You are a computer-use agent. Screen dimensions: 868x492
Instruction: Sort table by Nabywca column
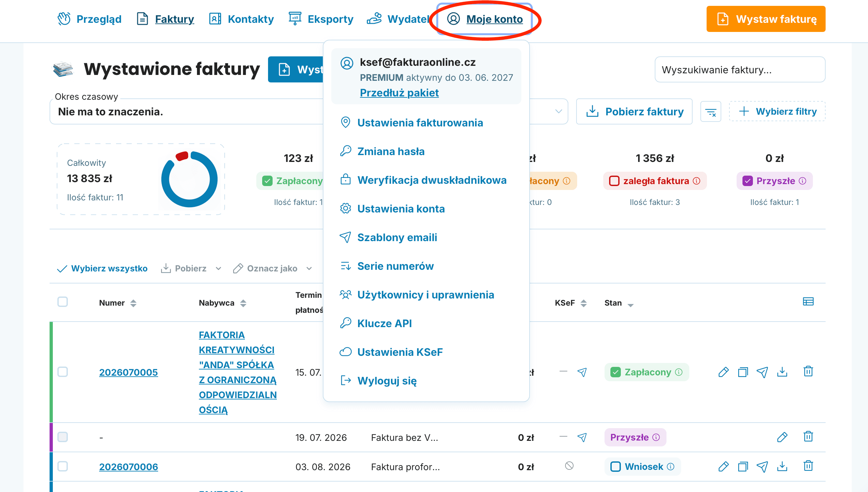pyautogui.click(x=243, y=303)
